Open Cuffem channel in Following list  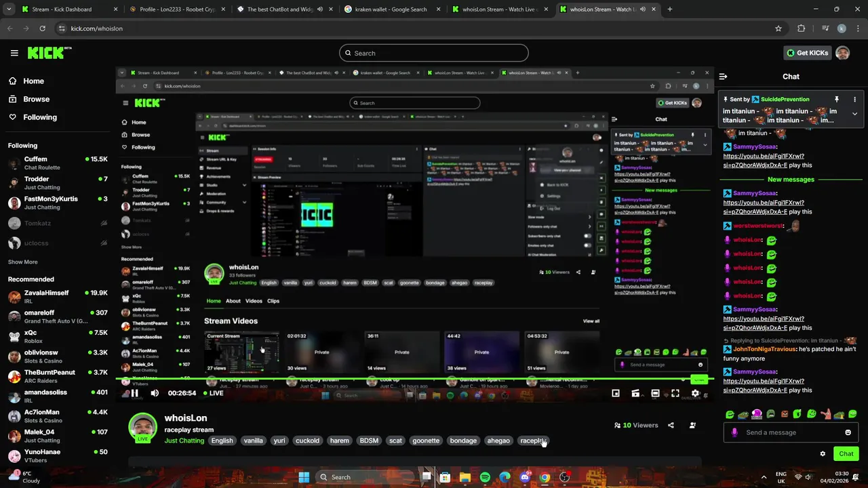[x=58, y=163]
